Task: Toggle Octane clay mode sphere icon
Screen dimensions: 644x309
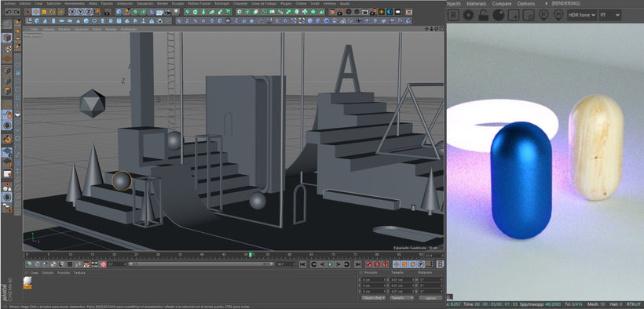Action: coord(499,15)
